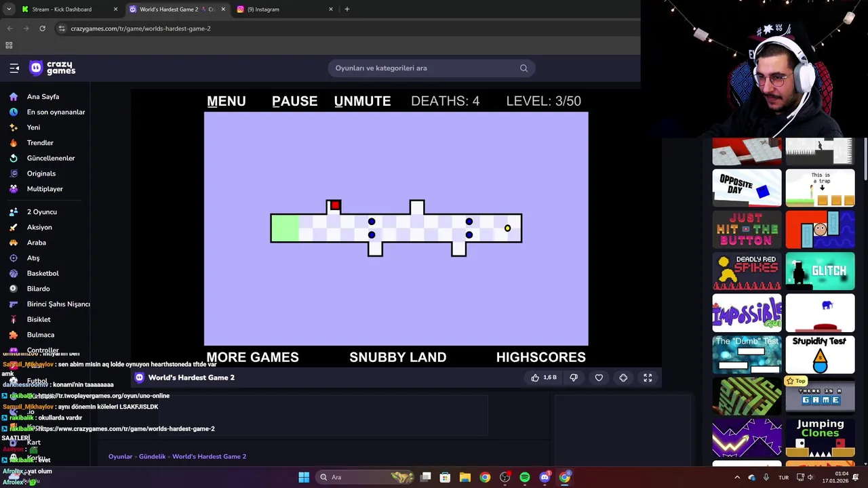Open the En son oynananlar clock icon
The width and height of the screenshot is (868, 488).
pyautogui.click(x=13, y=112)
